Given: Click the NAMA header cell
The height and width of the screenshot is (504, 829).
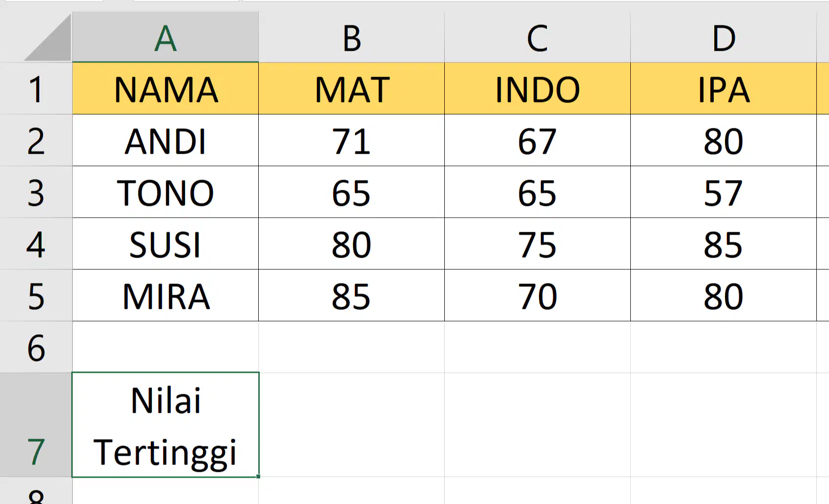Looking at the screenshot, I should 166,89.
